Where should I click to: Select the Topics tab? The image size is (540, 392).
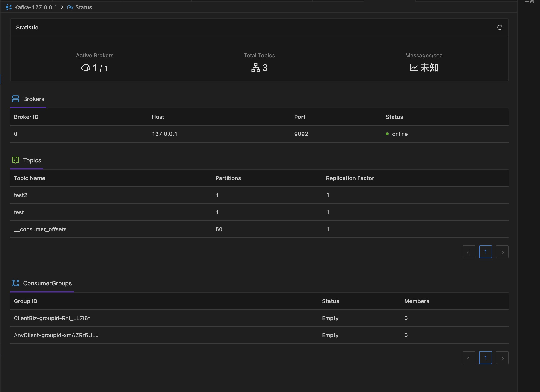(x=32, y=160)
